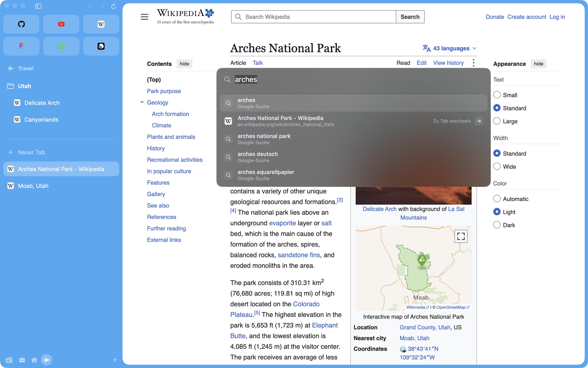Viewport: 588px width, 368px height.
Task: Open the Figma pinned tab
Action: 21,46
